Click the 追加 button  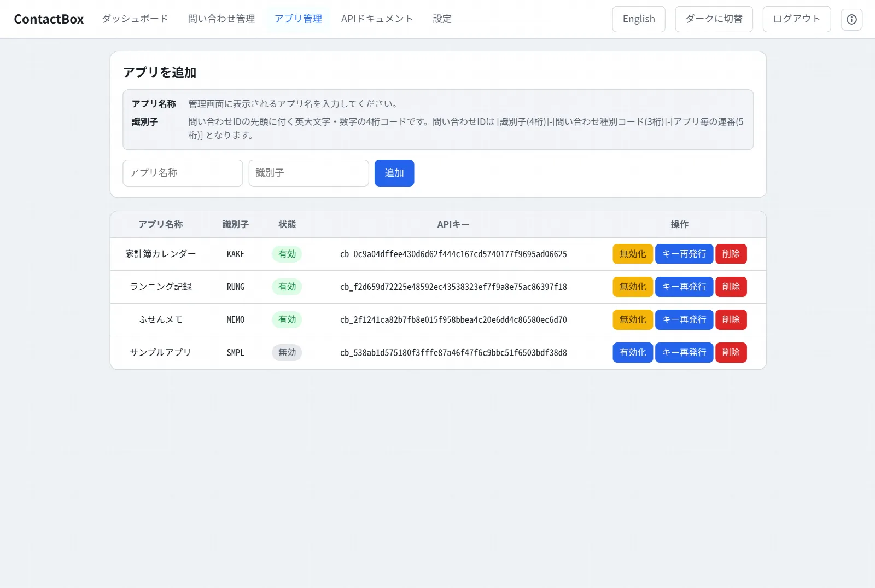point(394,173)
